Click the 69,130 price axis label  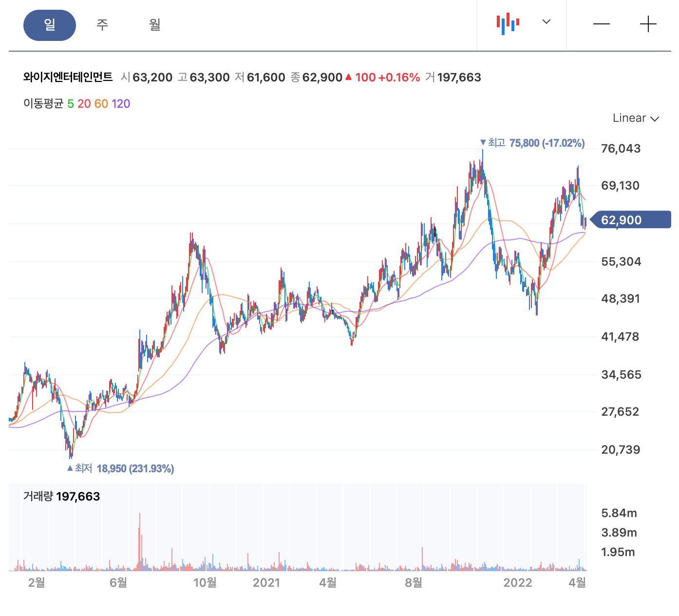(620, 186)
